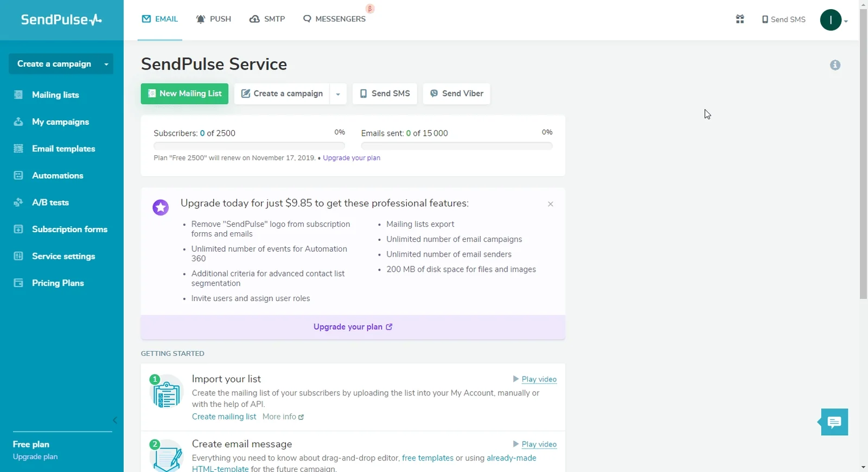
Task: Click the Service settings sidebar icon
Action: [18, 256]
